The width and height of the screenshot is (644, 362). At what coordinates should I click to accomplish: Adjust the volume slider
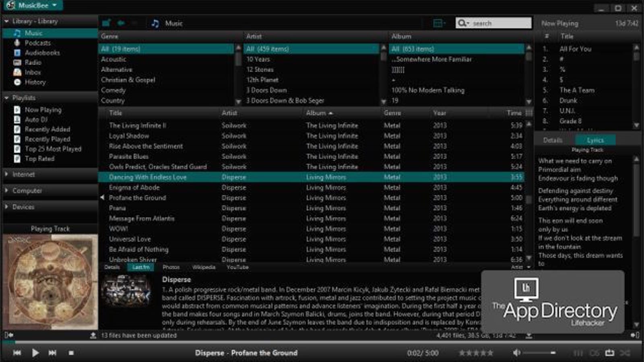tap(540, 353)
